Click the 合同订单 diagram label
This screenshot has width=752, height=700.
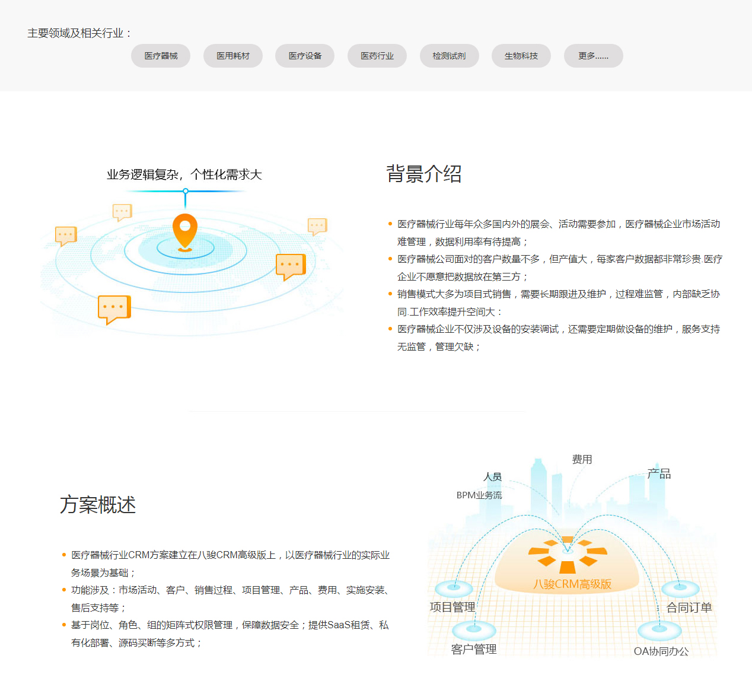(x=689, y=607)
